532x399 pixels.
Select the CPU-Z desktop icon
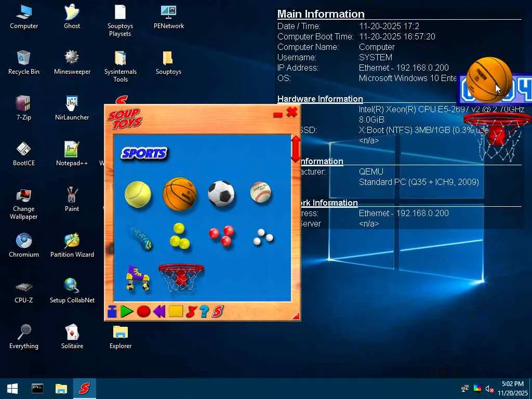(x=24, y=291)
